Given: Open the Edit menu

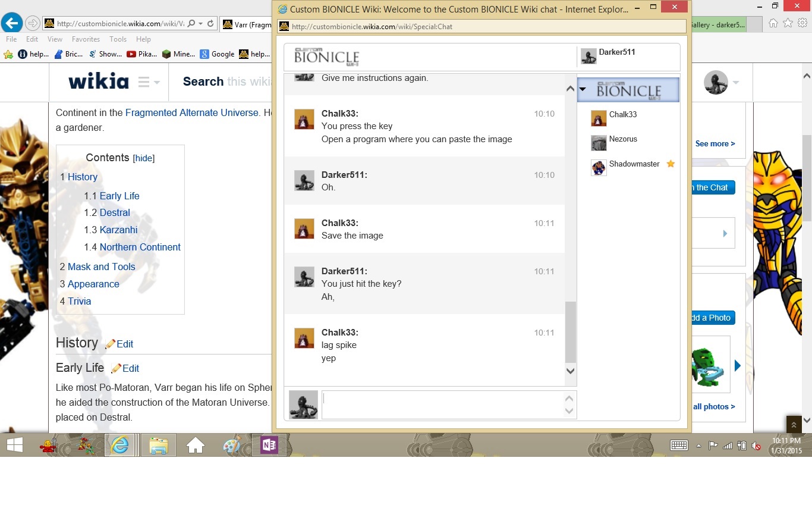Looking at the screenshot, I should [x=32, y=39].
